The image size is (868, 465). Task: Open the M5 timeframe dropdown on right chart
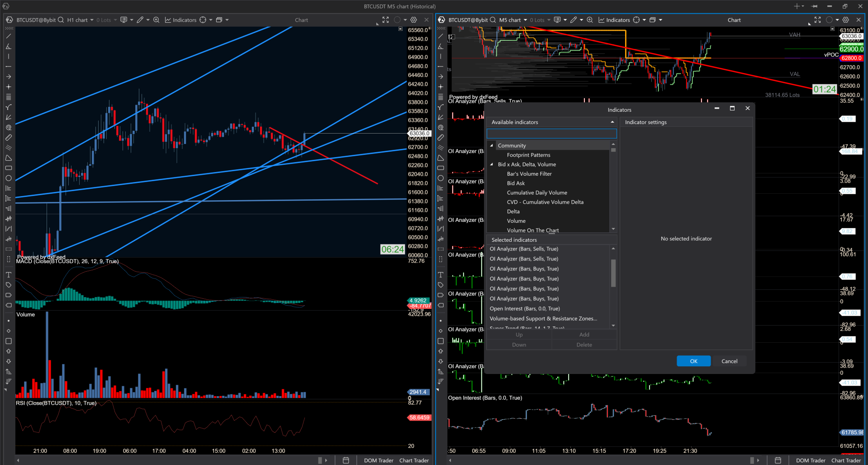[x=525, y=20]
